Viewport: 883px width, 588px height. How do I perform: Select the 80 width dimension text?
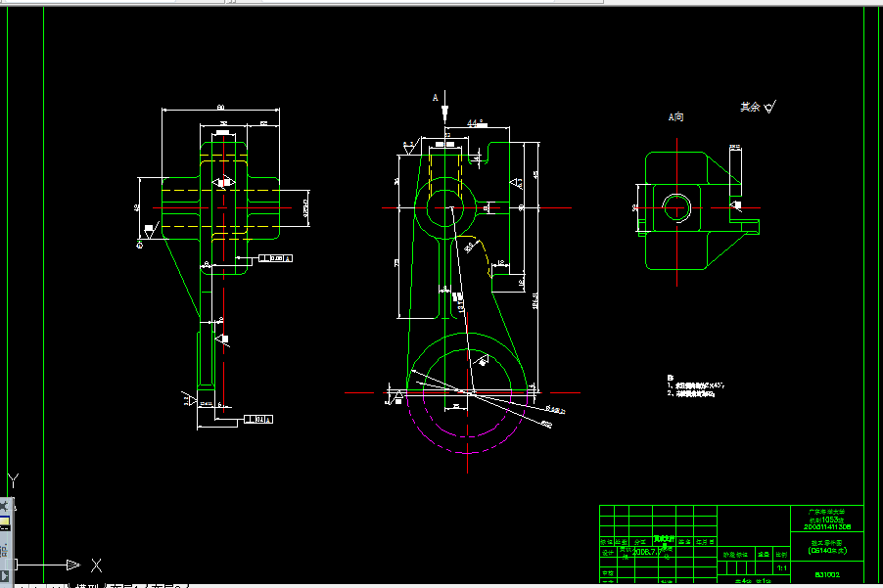click(221, 107)
